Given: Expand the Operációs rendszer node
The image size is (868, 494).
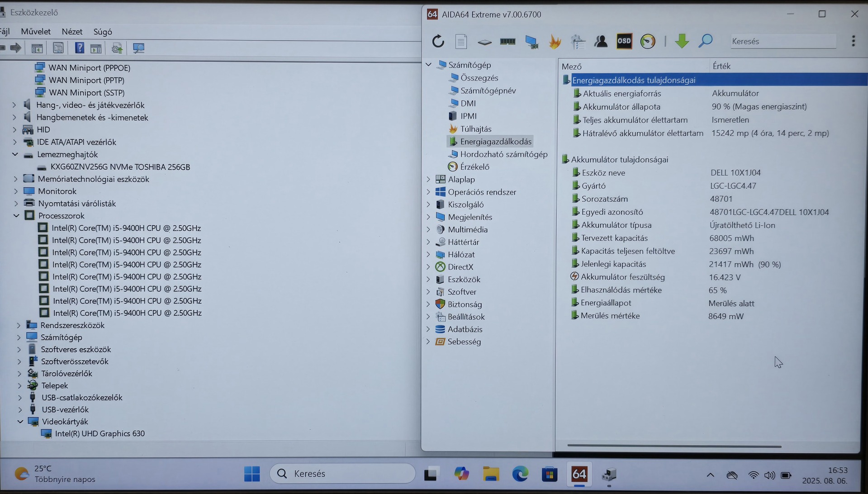Looking at the screenshot, I should (428, 192).
